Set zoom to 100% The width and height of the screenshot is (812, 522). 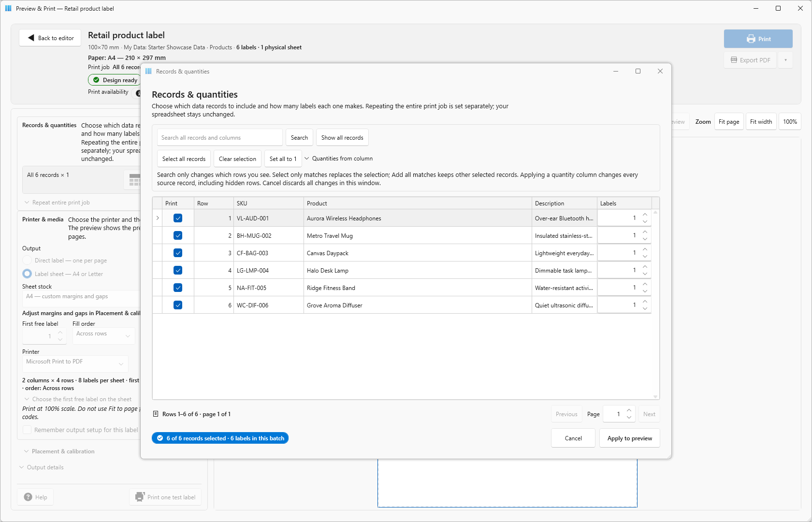790,121
